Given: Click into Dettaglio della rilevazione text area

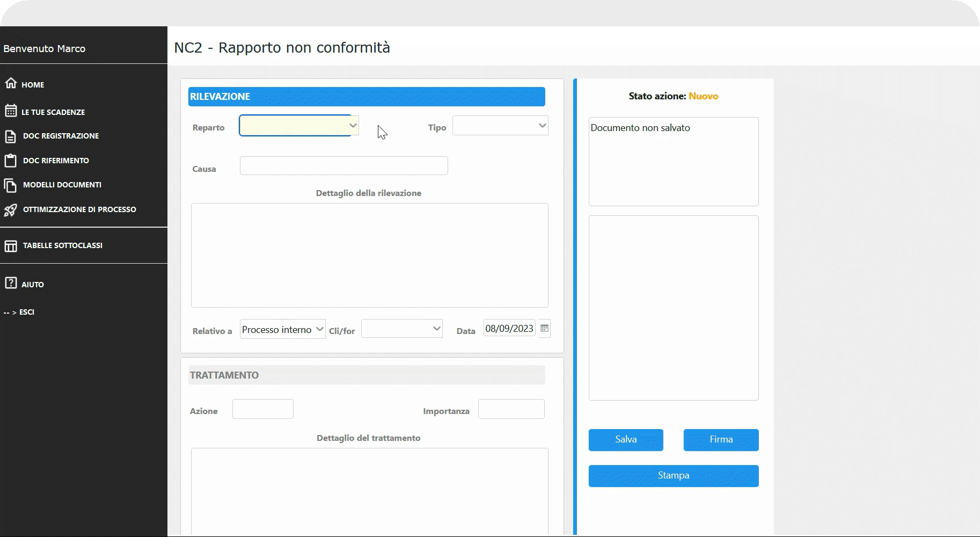Looking at the screenshot, I should (x=369, y=255).
